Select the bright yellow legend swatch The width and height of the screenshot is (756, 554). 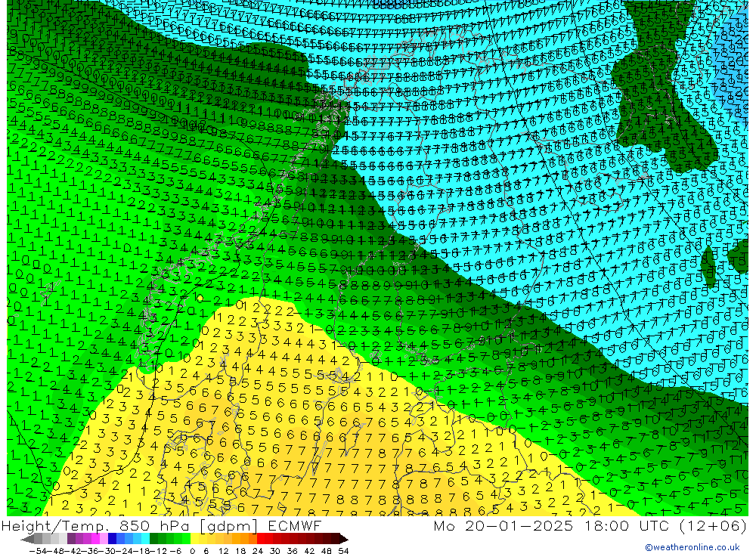[x=195, y=539]
